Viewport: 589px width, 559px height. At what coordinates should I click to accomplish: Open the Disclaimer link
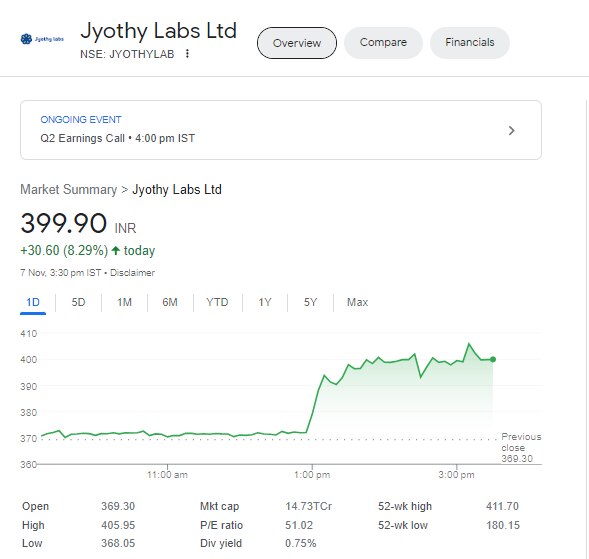(x=132, y=273)
